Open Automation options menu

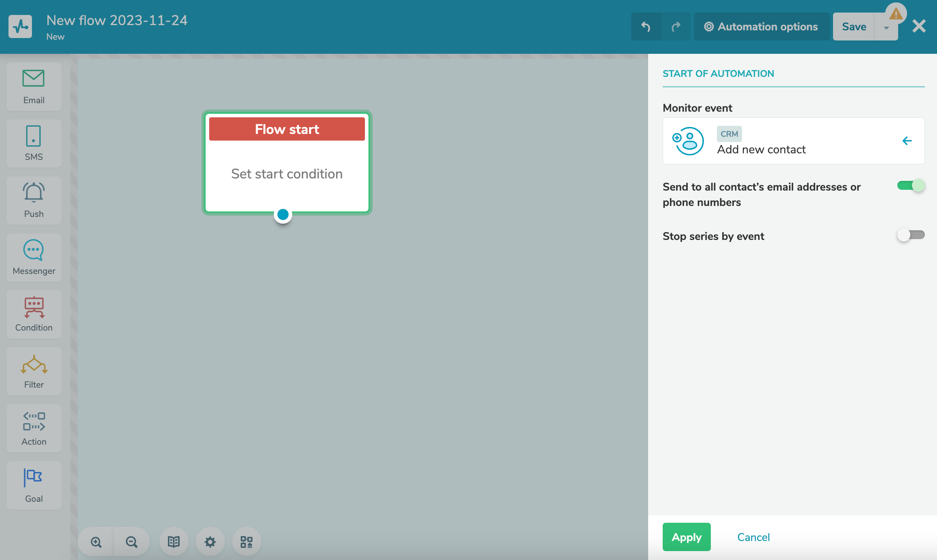[x=761, y=27]
